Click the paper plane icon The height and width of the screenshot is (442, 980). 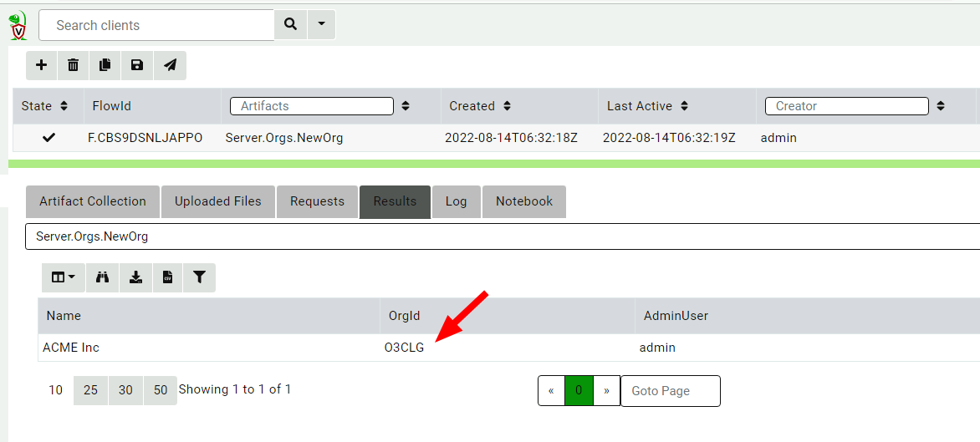170,65
